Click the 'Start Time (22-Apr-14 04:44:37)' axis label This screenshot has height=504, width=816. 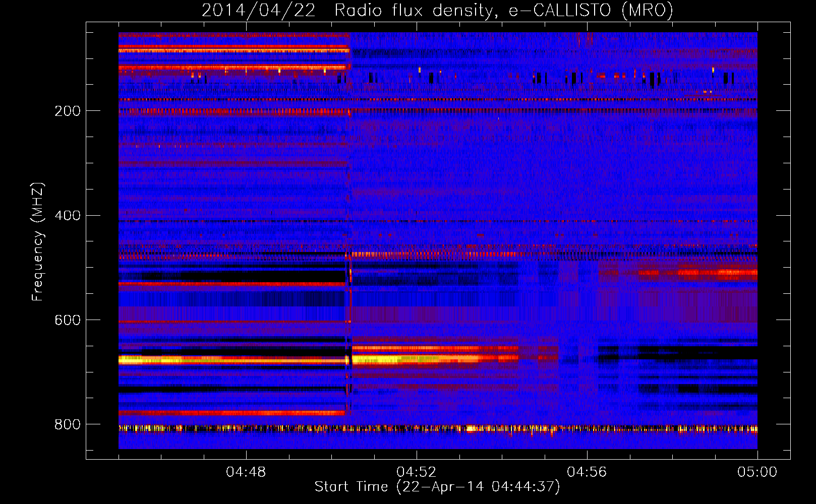click(437, 487)
